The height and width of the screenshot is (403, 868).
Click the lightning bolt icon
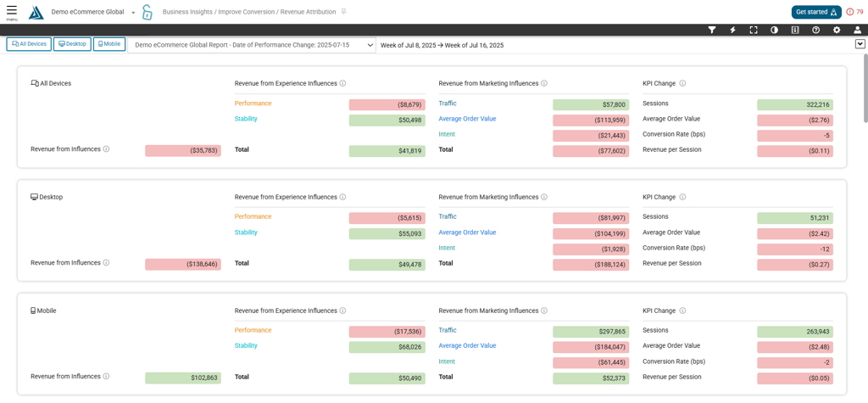[x=733, y=30]
